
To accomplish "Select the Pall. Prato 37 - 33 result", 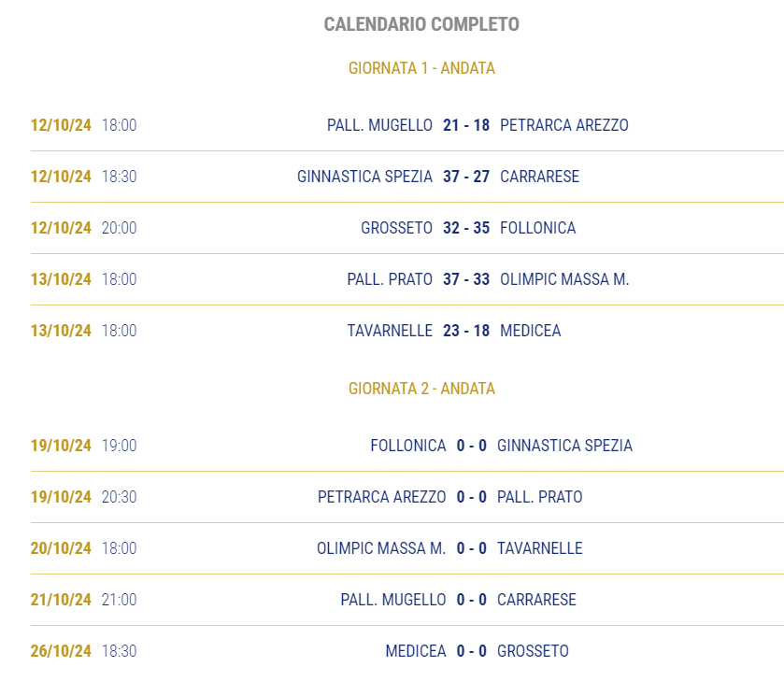I will 466,279.
